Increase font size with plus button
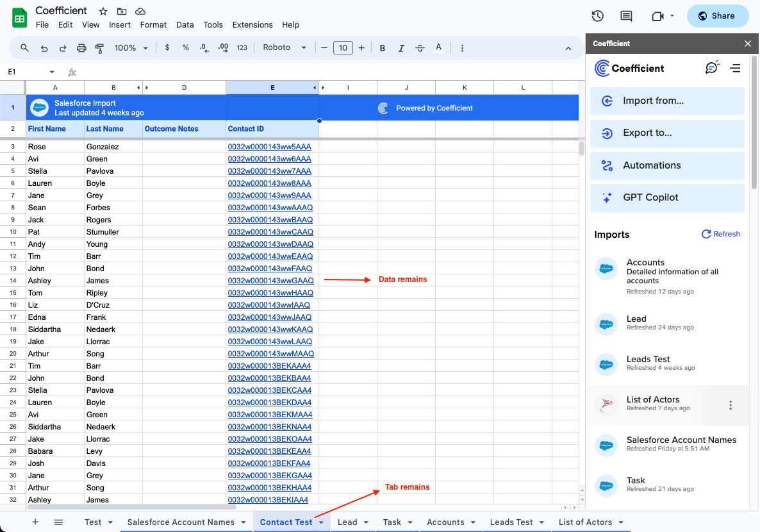 point(361,47)
